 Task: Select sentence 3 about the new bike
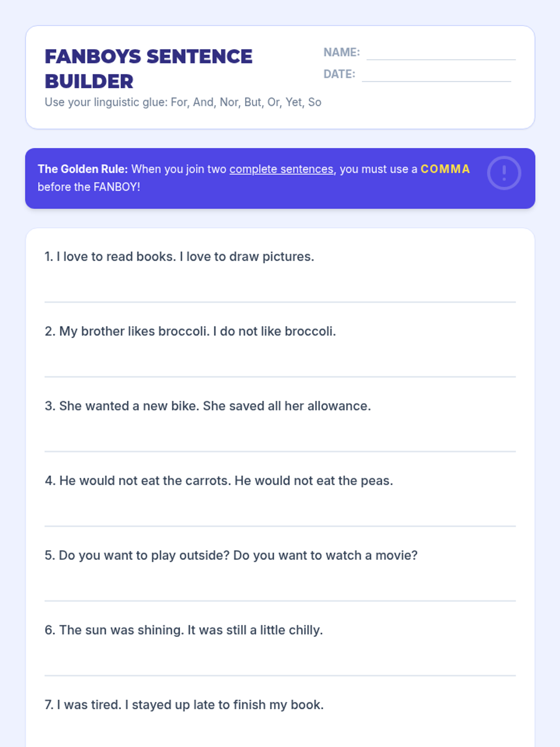[x=208, y=406]
